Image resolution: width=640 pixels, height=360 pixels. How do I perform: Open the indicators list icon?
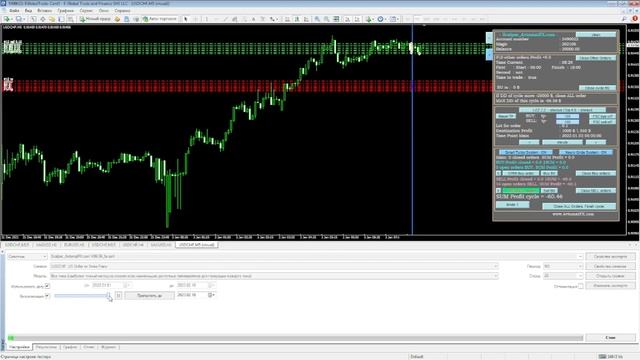[369, 19]
